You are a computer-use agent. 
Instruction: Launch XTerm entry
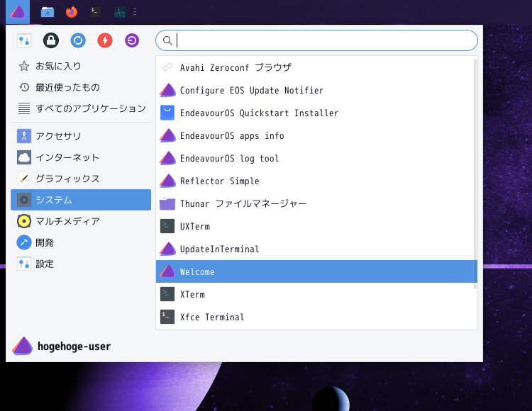click(x=316, y=294)
